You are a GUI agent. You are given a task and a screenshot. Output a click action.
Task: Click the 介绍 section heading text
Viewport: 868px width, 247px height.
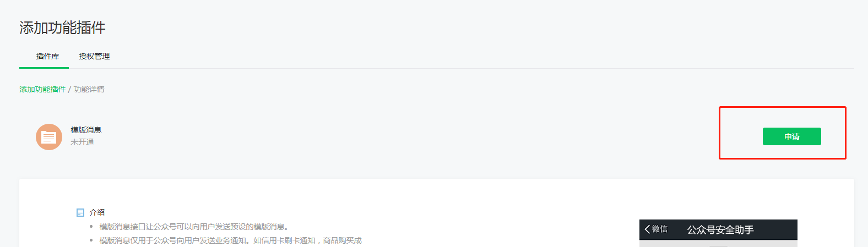(97, 212)
